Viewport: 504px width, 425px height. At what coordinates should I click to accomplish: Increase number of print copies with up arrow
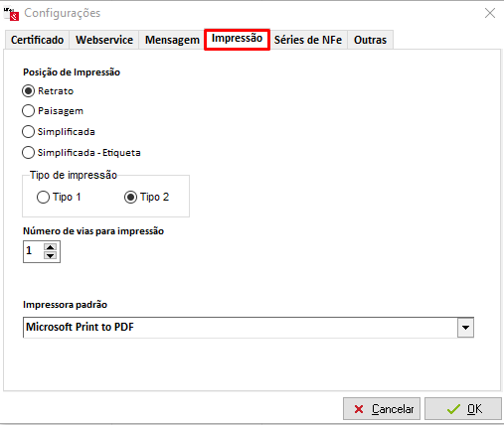coord(51,247)
